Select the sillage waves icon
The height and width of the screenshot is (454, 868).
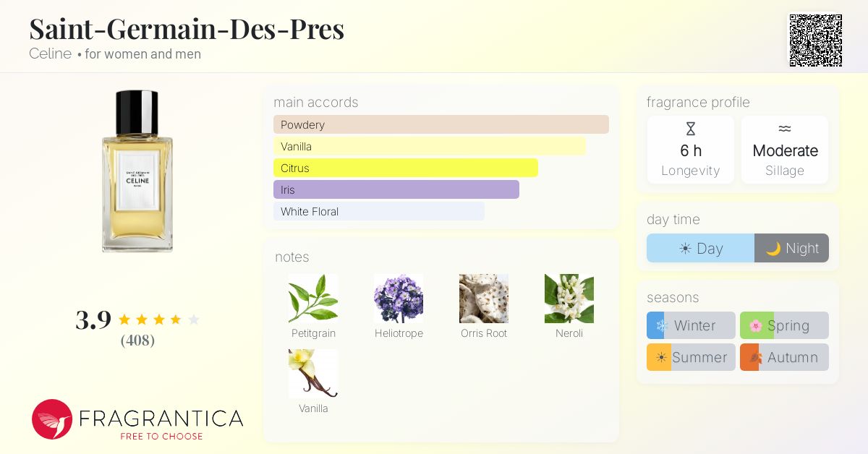pos(785,129)
